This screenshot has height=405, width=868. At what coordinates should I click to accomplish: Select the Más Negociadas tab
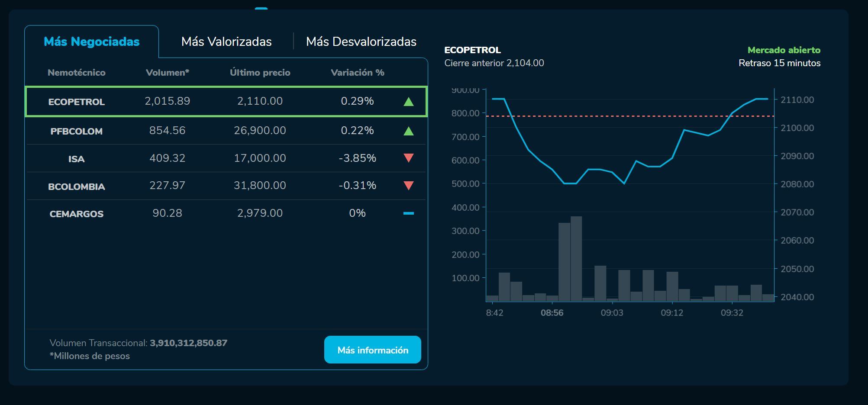click(x=92, y=42)
